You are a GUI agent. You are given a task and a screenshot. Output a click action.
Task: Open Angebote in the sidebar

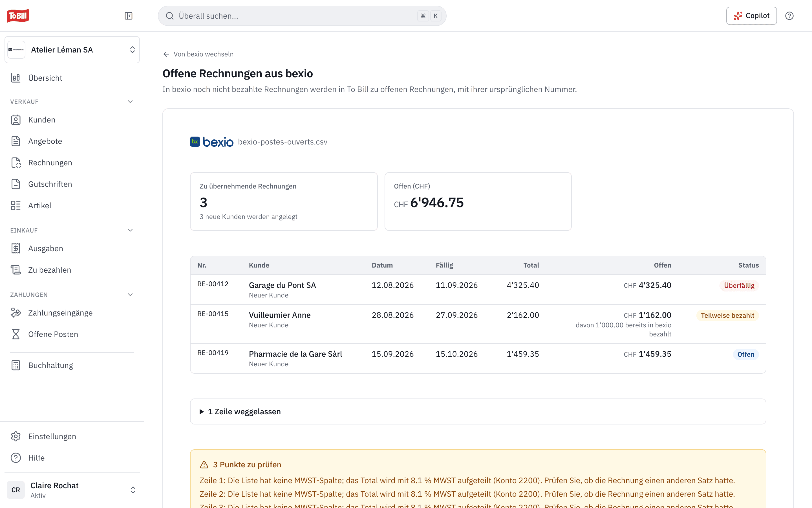click(72, 141)
